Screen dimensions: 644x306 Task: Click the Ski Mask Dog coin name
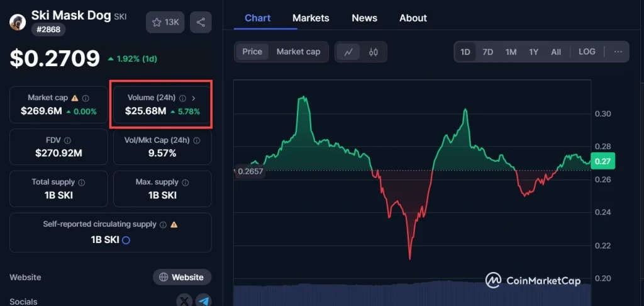click(x=71, y=16)
